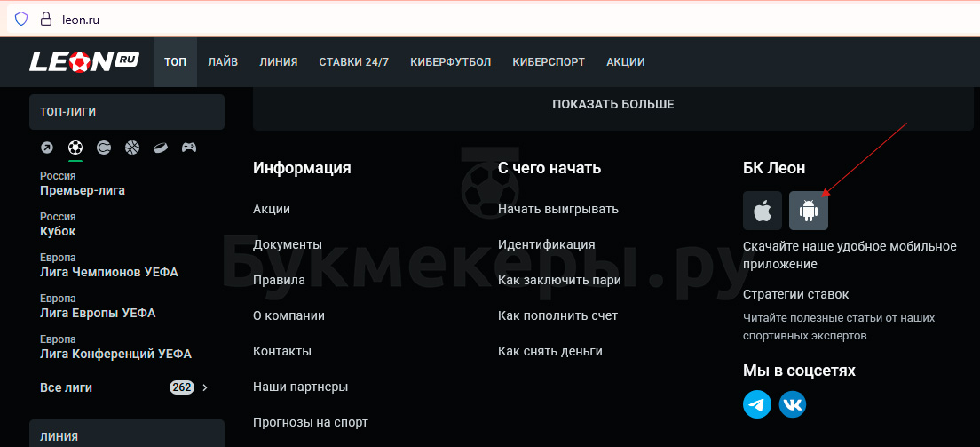Switch to the 'КИБЕРСПОРТ' tab

coord(549,62)
